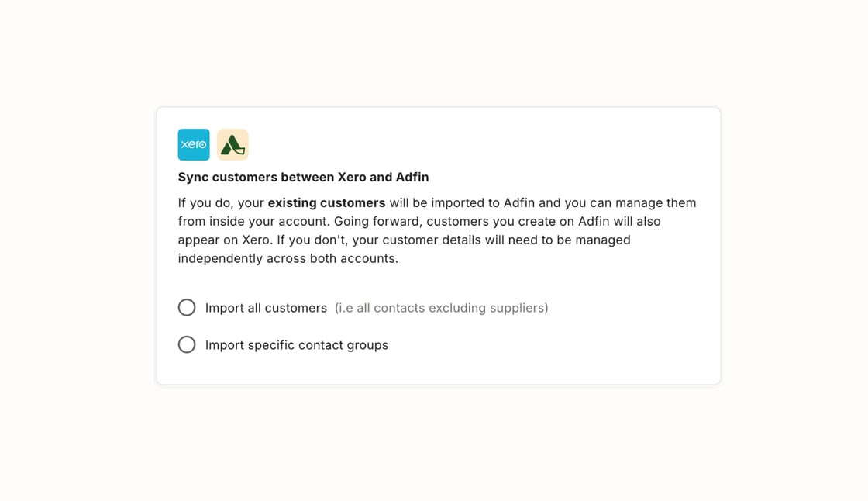Click the 'Sync customers between Xero and Adfin' heading
Viewport: 868px width, 501px height.
[303, 178]
